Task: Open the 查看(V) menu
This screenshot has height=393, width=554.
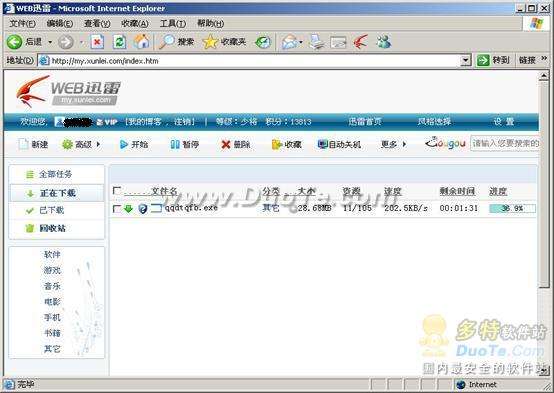Action: [x=97, y=24]
